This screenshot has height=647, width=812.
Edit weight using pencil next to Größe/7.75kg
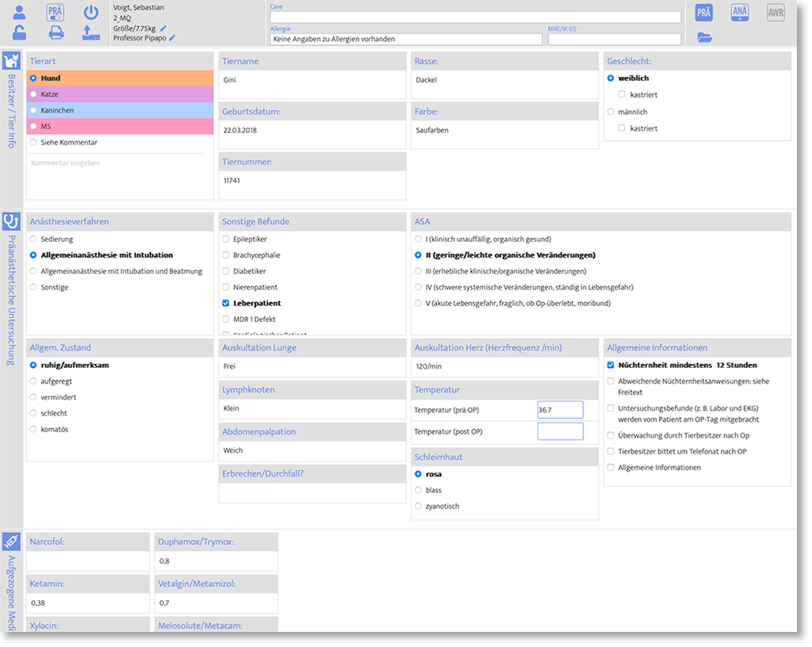(x=163, y=28)
